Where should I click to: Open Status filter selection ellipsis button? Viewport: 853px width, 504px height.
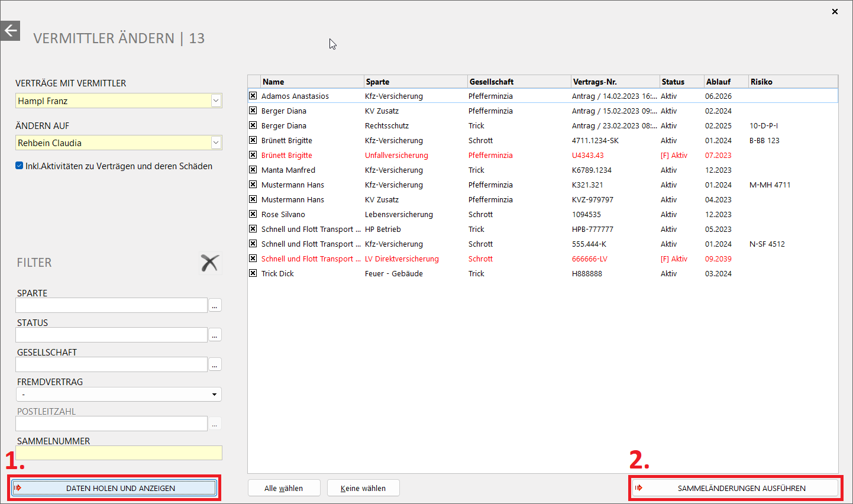point(215,335)
